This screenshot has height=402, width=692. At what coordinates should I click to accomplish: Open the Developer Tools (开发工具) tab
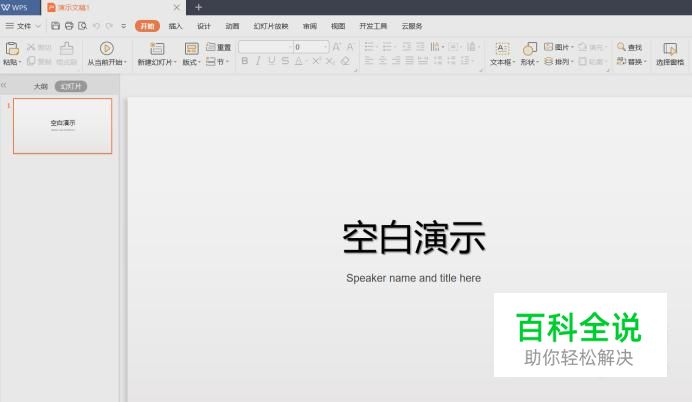[373, 26]
